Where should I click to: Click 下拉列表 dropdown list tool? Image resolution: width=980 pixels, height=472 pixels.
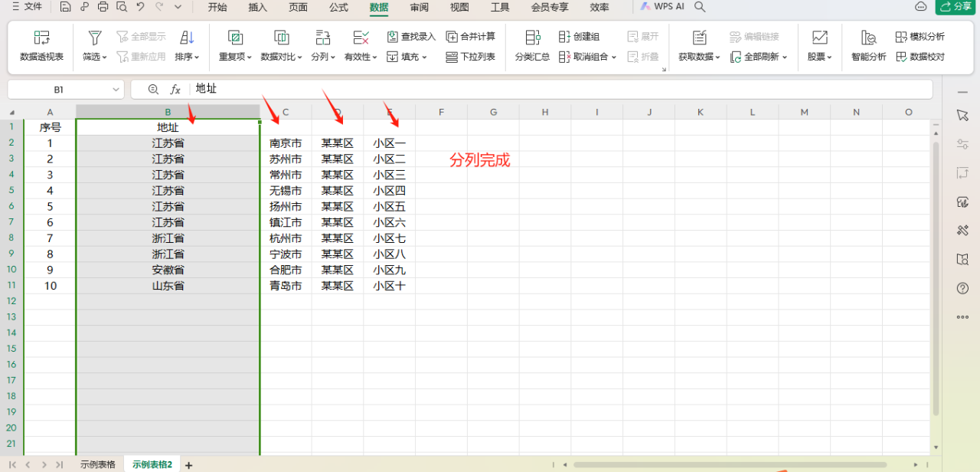(x=471, y=57)
